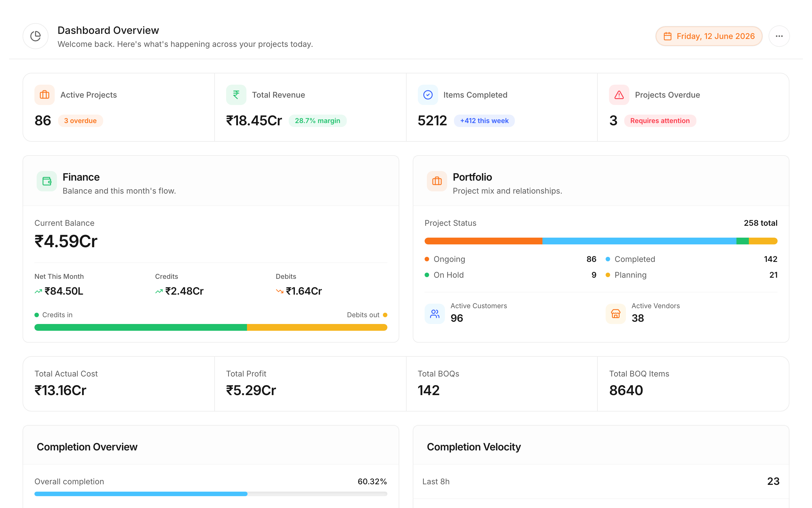Click the "96" active customers count
The image size is (812, 508).
pos(457,318)
